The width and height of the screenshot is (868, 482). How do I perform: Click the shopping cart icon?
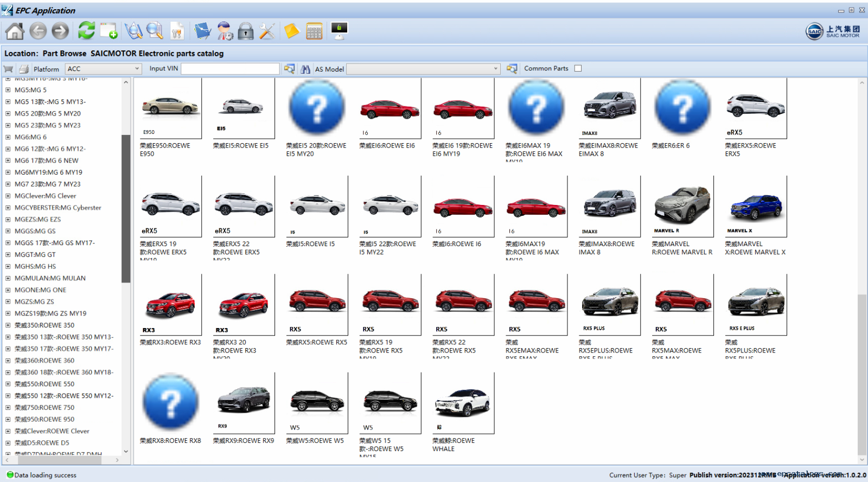point(9,69)
